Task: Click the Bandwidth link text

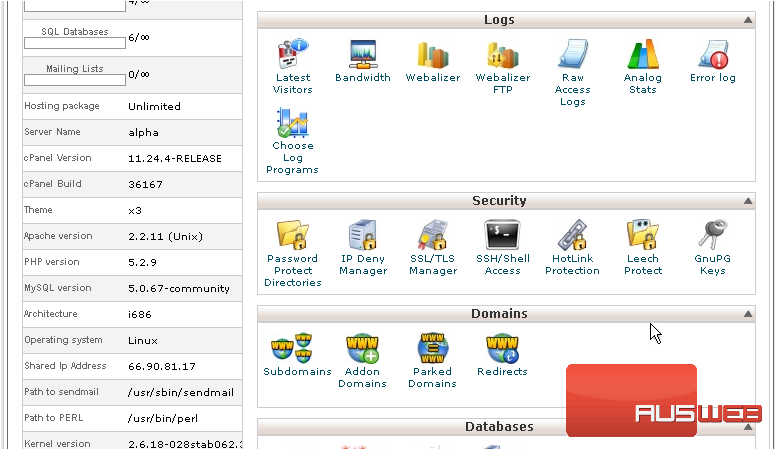Action: [x=363, y=78]
